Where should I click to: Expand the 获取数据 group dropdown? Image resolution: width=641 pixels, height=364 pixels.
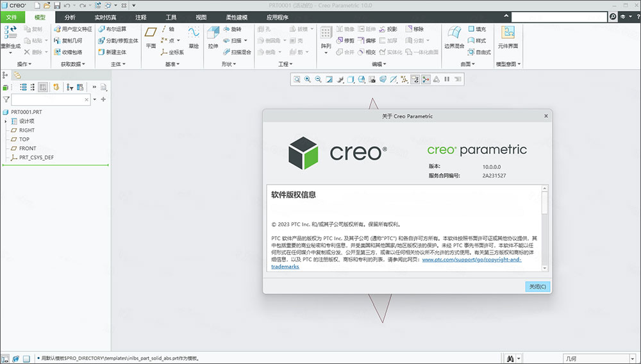pyautogui.click(x=73, y=64)
